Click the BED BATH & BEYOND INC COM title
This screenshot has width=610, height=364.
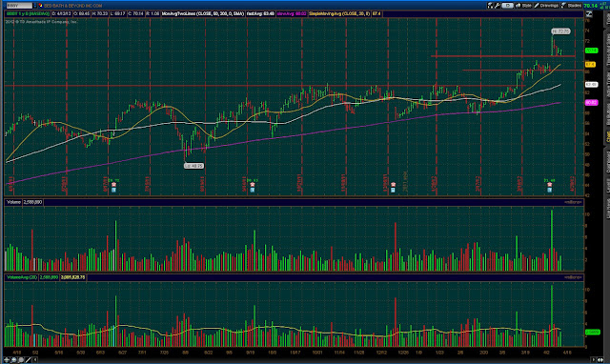(72, 6)
